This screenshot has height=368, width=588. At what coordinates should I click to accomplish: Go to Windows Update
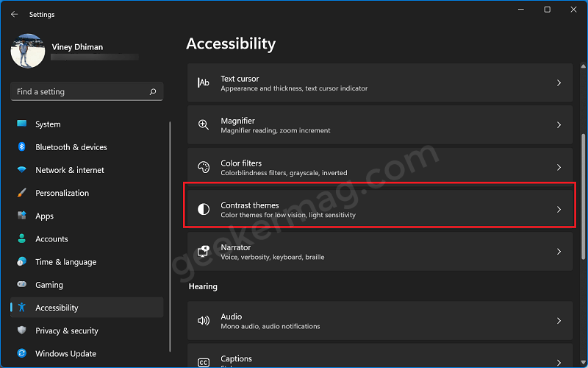(87, 353)
